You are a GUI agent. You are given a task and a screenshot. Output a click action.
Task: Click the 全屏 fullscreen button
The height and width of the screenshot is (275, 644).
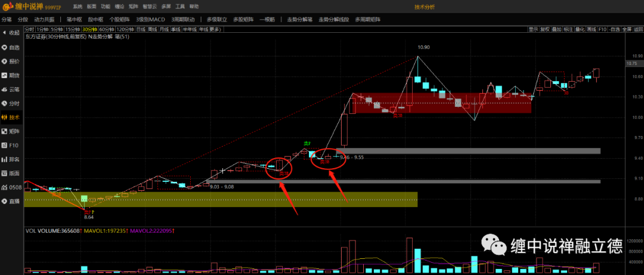pos(627,29)
